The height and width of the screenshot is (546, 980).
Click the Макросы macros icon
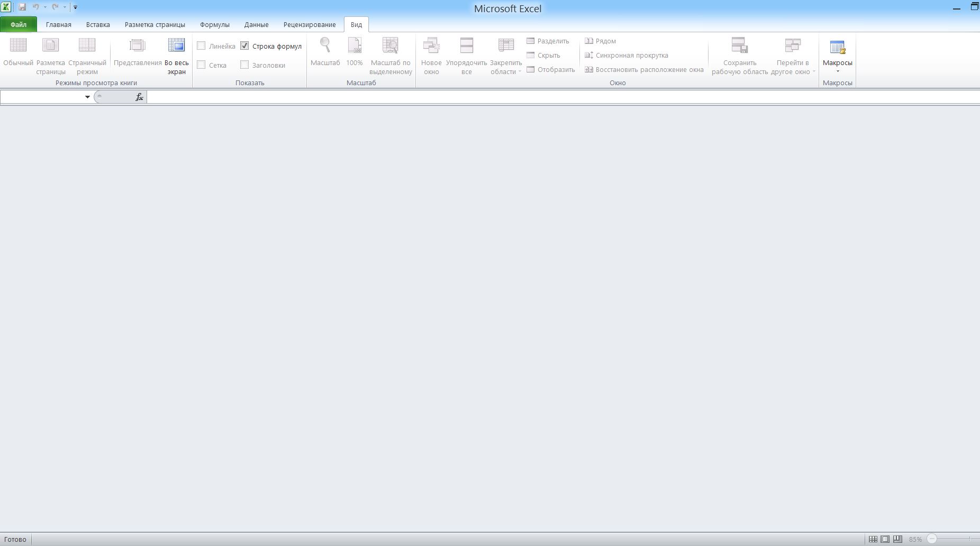838,47
